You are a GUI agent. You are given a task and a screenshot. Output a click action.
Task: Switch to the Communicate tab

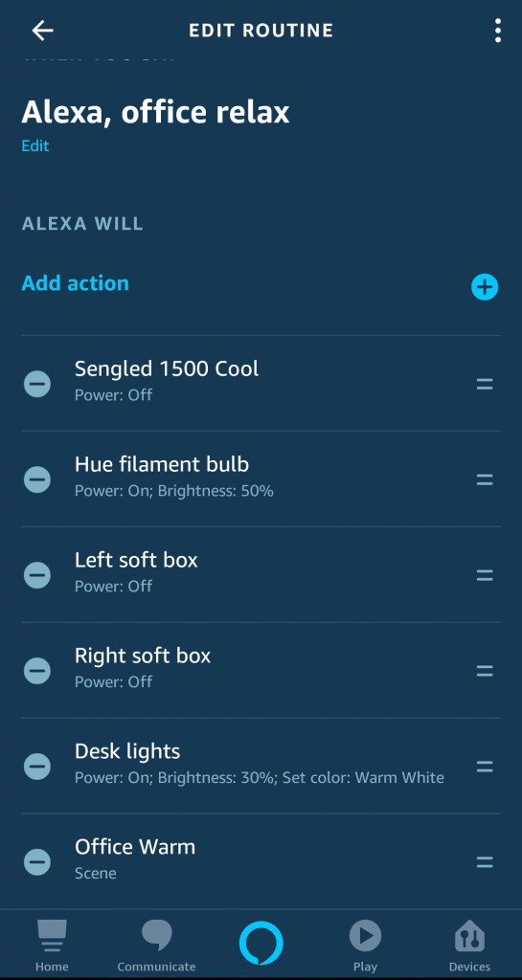pyautogui.click(x=156, y=945)
